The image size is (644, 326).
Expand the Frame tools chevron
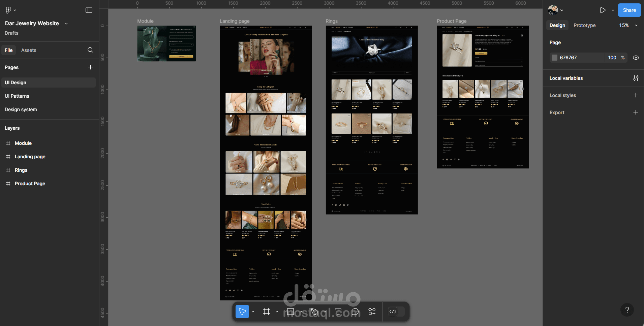pyautogui.click(x=277, y=312)
